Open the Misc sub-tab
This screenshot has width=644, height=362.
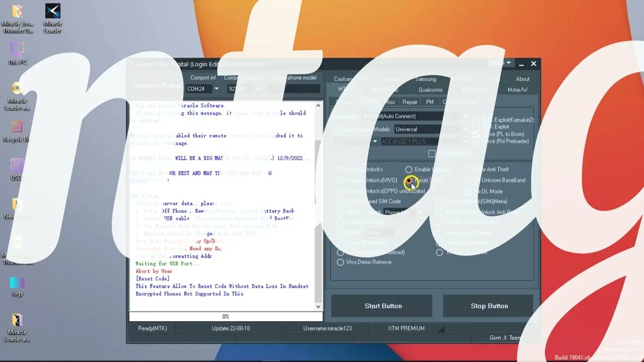pyautogui.click(x=390, y=102)
